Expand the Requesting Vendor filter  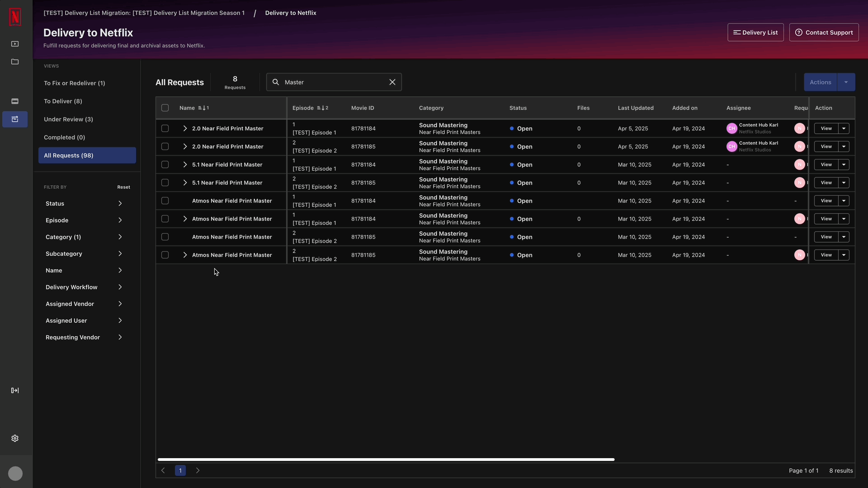84,338
